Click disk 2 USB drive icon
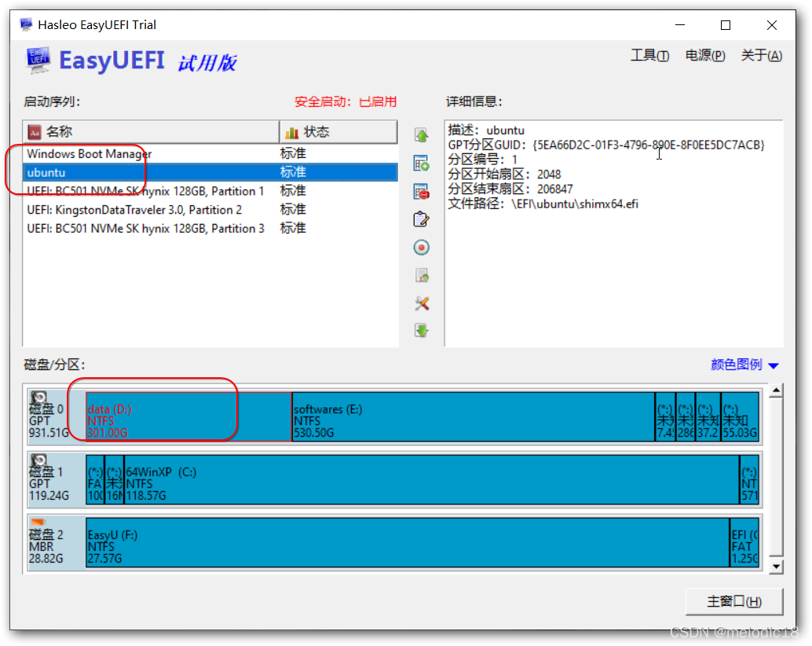Screen dimensions: 812x646 [x=38, y=522]
